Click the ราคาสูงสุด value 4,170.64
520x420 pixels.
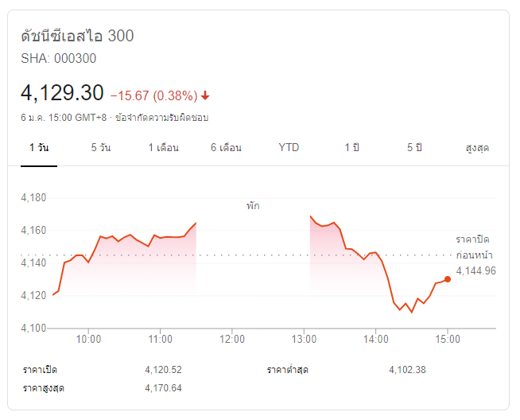pyautogui.click(x=163, y=388)
